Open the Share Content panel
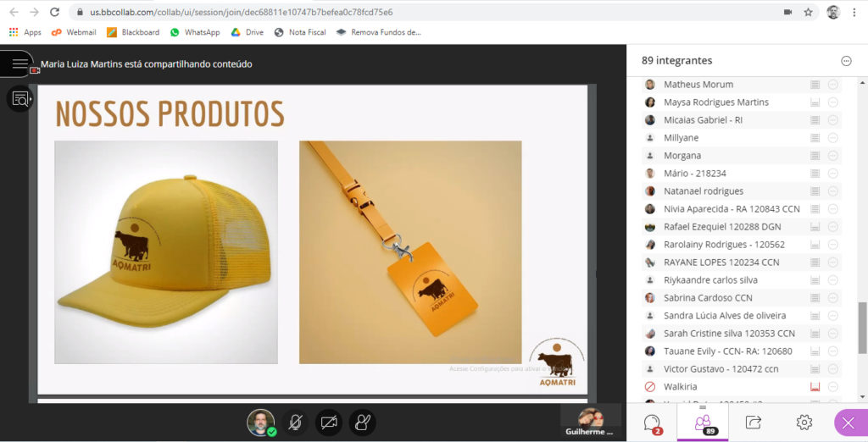 [753, 422]
